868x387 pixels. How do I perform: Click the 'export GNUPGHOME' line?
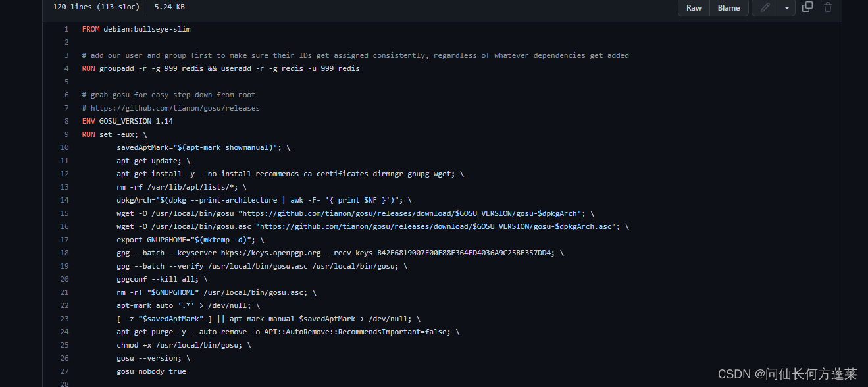[190, 240]
